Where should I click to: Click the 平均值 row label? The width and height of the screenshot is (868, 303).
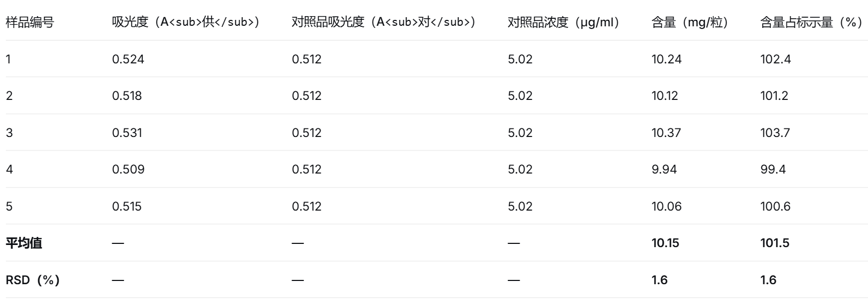[24, 243]
